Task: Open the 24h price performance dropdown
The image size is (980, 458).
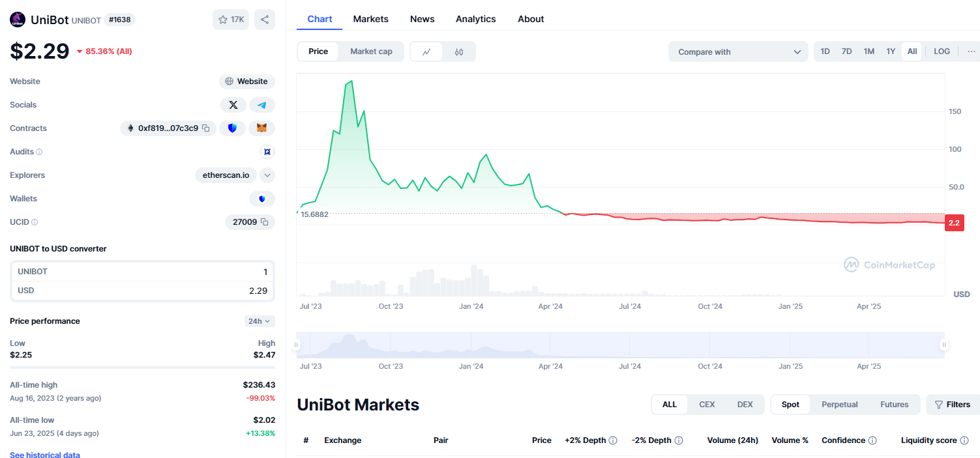Action: tap(260, 321)
